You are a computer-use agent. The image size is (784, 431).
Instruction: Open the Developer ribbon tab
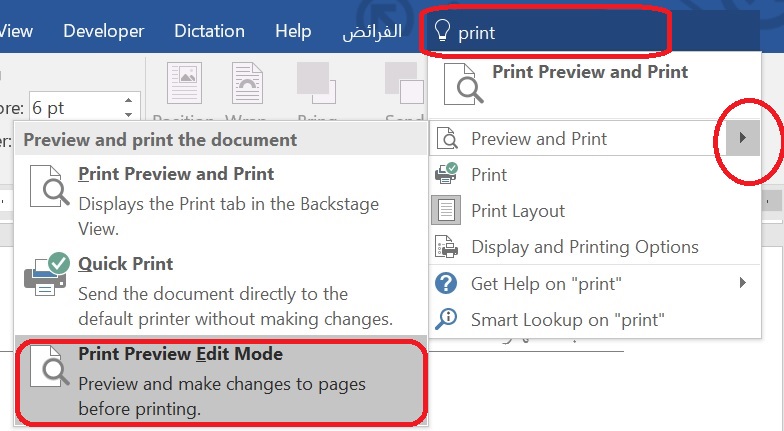104,31
